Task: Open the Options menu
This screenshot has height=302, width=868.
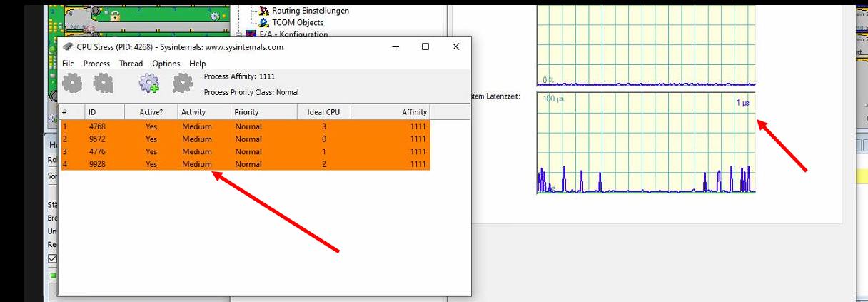Action: click(166, 64)
